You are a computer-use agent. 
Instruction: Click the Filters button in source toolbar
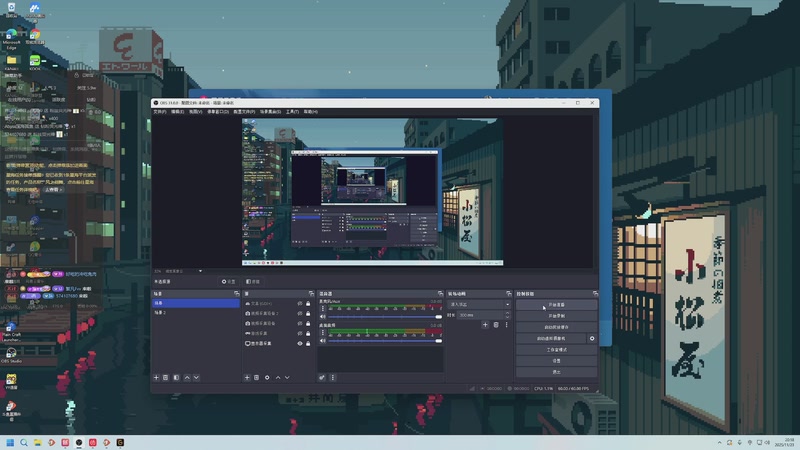(253, 282)
